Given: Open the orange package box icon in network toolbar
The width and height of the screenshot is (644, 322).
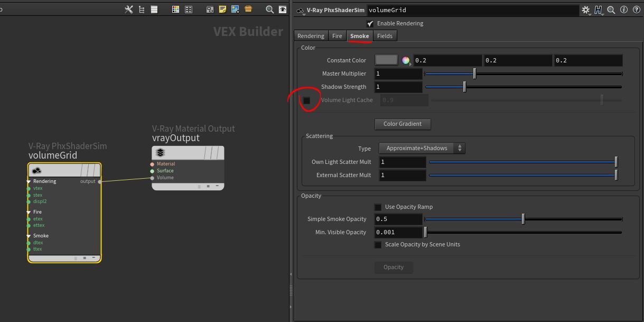Looking at the screenshot, I should [x=248, y=10].
